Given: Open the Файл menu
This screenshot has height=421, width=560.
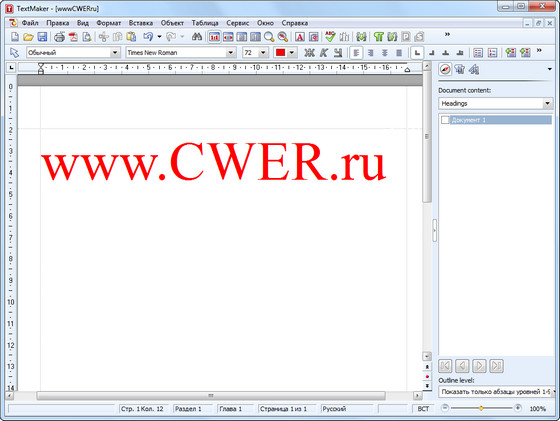Looking at the screenshot, I should (30, 23).
